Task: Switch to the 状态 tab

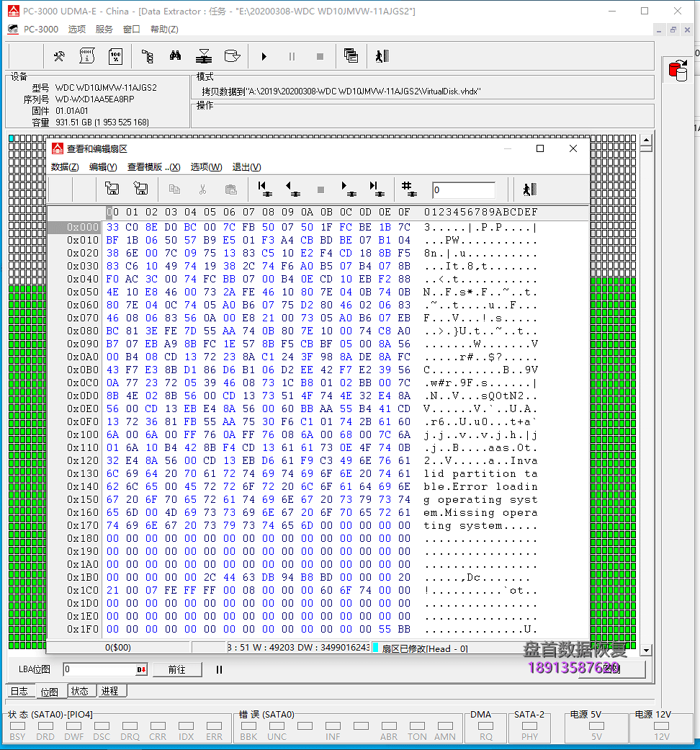Action: click(80, 691)
